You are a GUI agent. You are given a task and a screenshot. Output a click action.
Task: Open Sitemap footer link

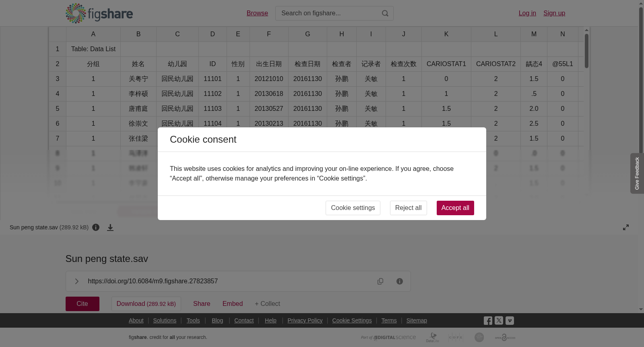[x=417, y=320]
